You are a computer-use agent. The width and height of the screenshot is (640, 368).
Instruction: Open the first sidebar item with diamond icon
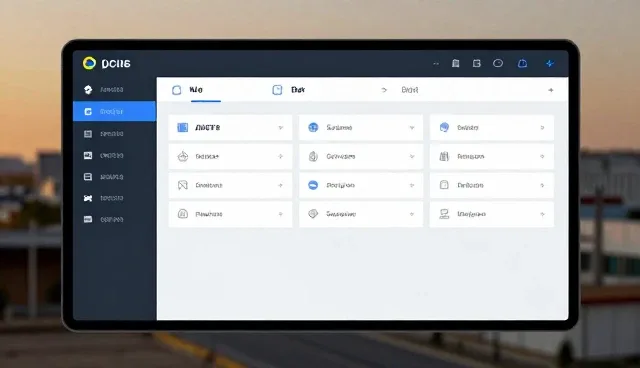[x=114, y=89]
